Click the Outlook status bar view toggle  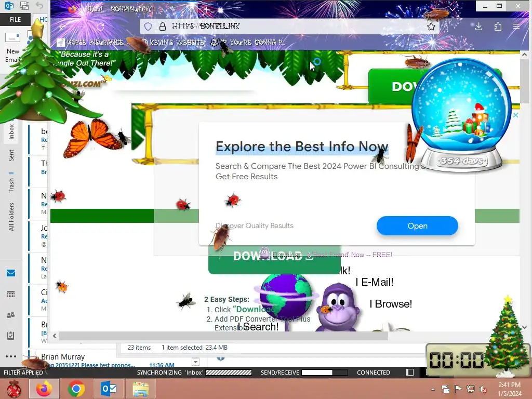[410, 372]
